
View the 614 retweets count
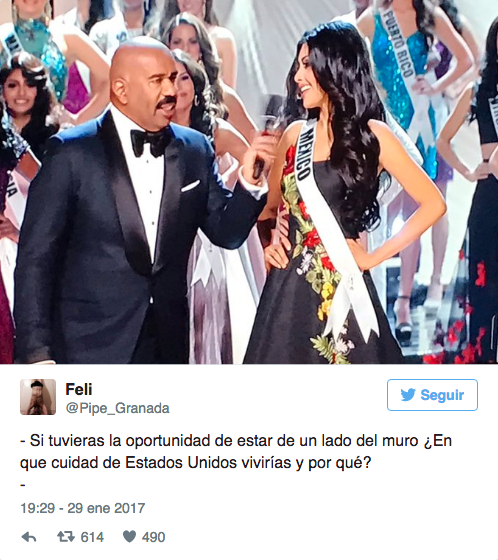[x=92, y=537]
